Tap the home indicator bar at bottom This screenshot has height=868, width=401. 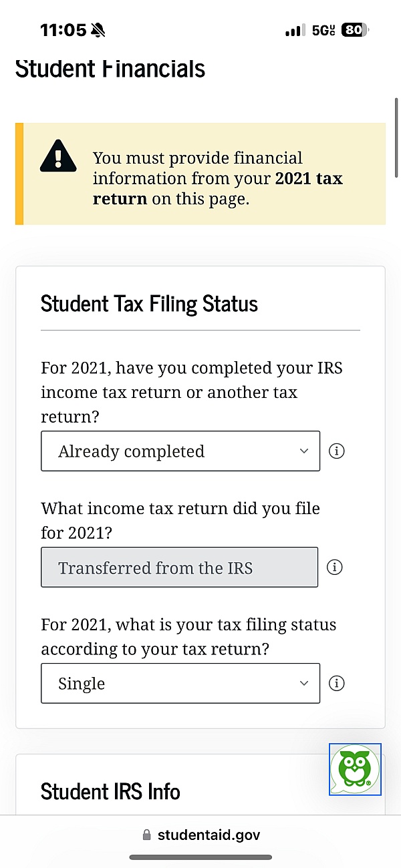[200, 857]
